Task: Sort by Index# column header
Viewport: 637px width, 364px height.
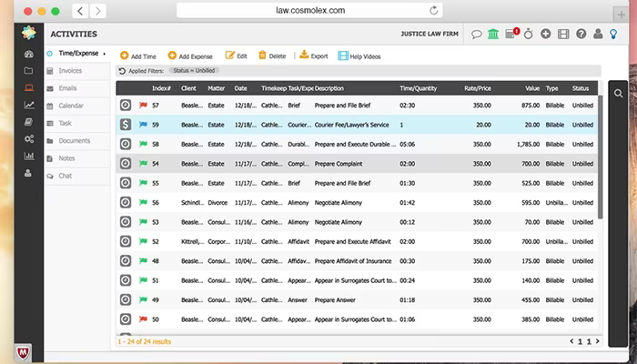Action: (161, 88)
